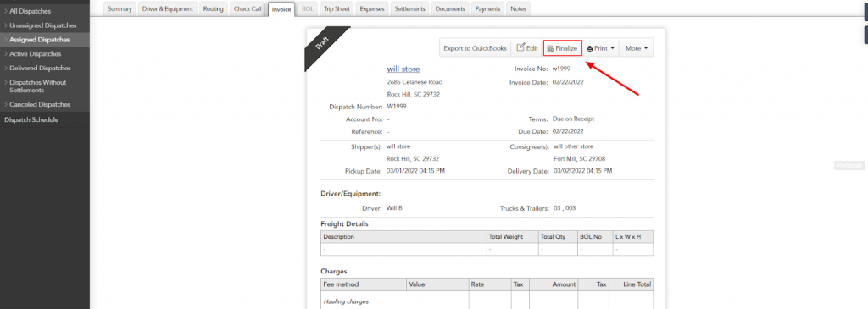Image resolution: width=868 pixels, height=309 pixels.
Task: Click the Total Qty column header
Action: coord(558,236)
